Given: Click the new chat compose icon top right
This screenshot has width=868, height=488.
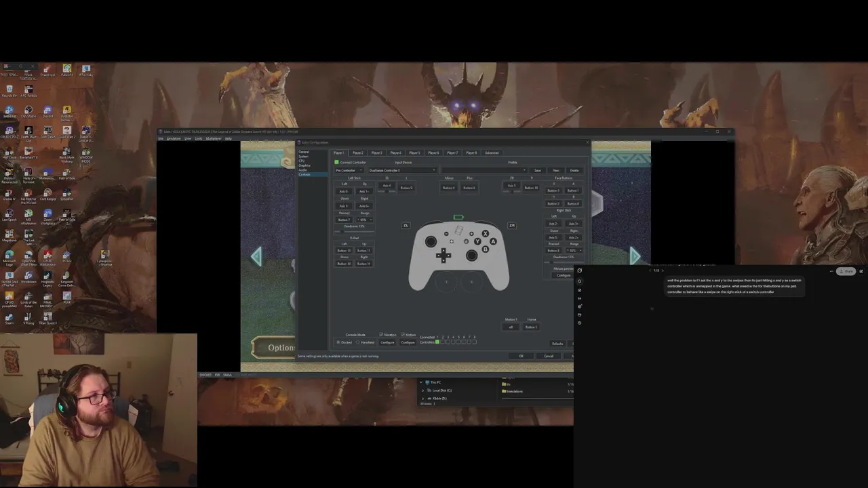Looking at the screenshot, I should click(x=861, y=271).
